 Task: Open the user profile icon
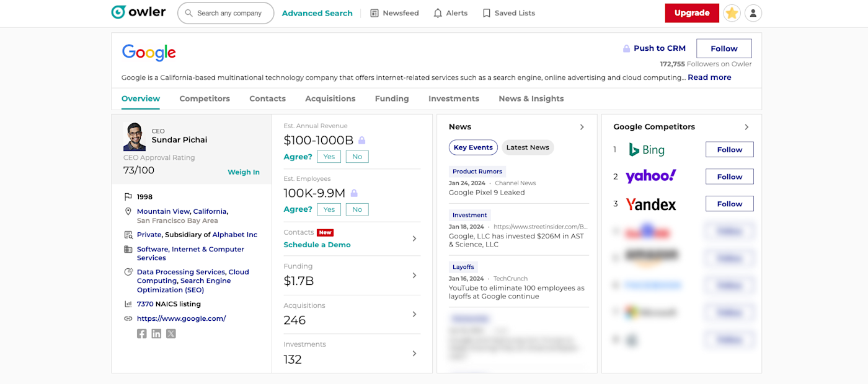(753, 13)
